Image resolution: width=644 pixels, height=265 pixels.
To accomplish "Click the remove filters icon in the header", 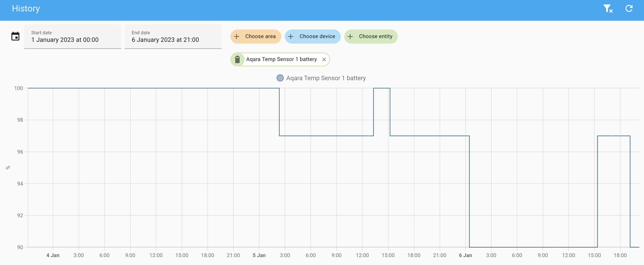I will click(x=609, y=9).
